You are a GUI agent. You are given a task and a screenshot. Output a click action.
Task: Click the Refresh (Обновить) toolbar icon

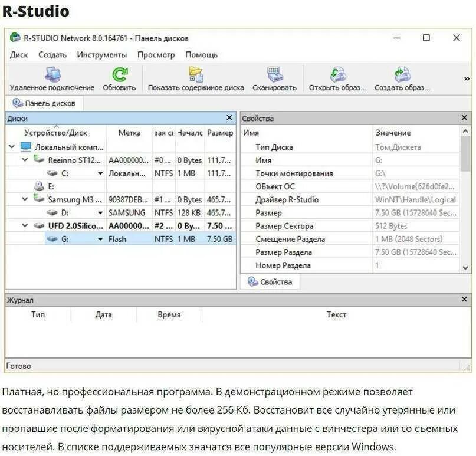point(119,74)
